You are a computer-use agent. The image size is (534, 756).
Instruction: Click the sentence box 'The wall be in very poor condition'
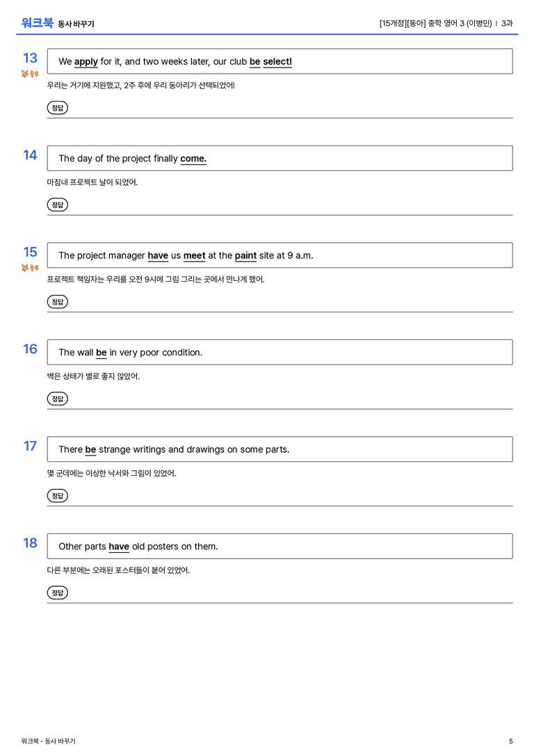[x=280, y=353]
